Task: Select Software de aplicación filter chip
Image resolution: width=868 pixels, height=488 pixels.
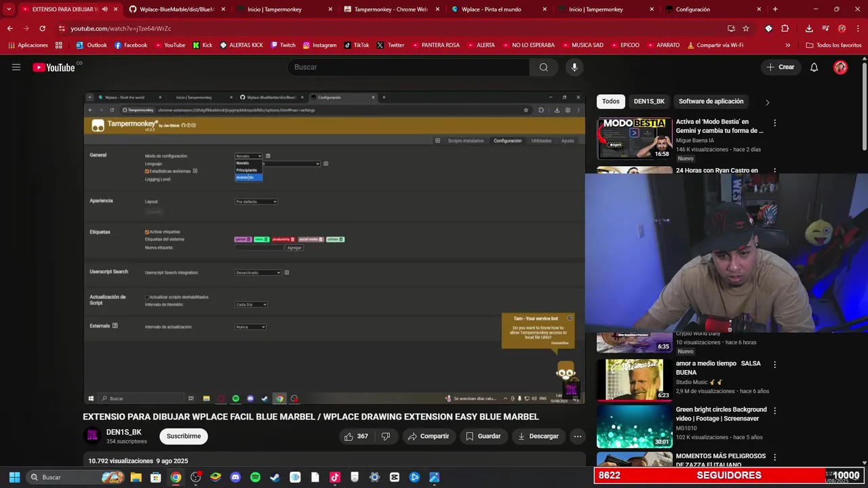Action: tap(711, 102)
